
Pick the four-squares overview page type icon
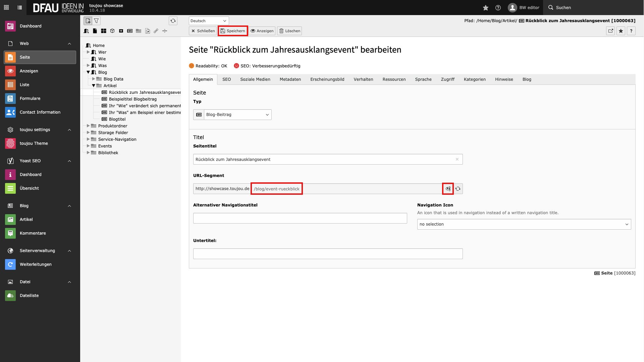coord(104,31)
